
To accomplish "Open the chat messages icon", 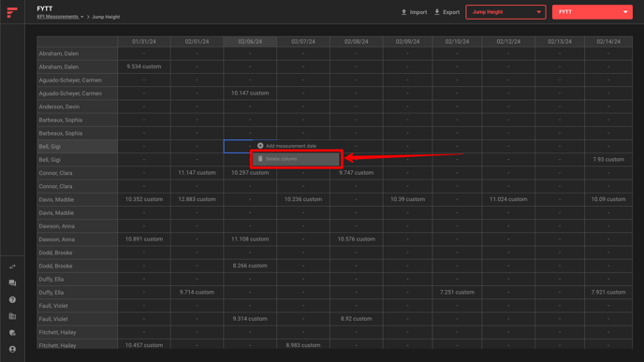I will coord(12,283).
